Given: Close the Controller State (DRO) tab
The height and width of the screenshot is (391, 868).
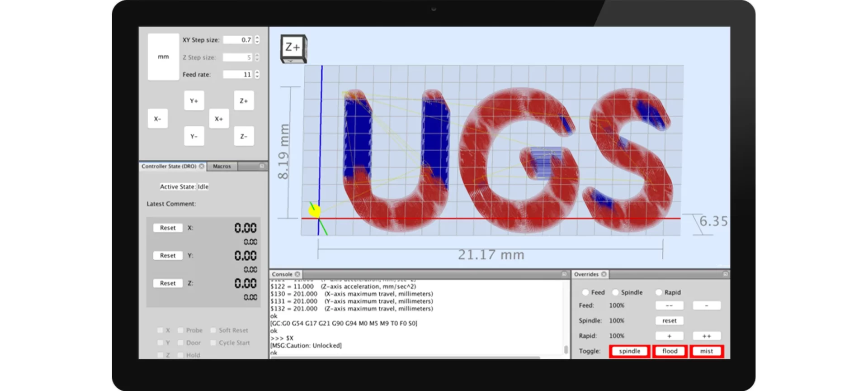Looking at the screenshot, I should 202,166.
